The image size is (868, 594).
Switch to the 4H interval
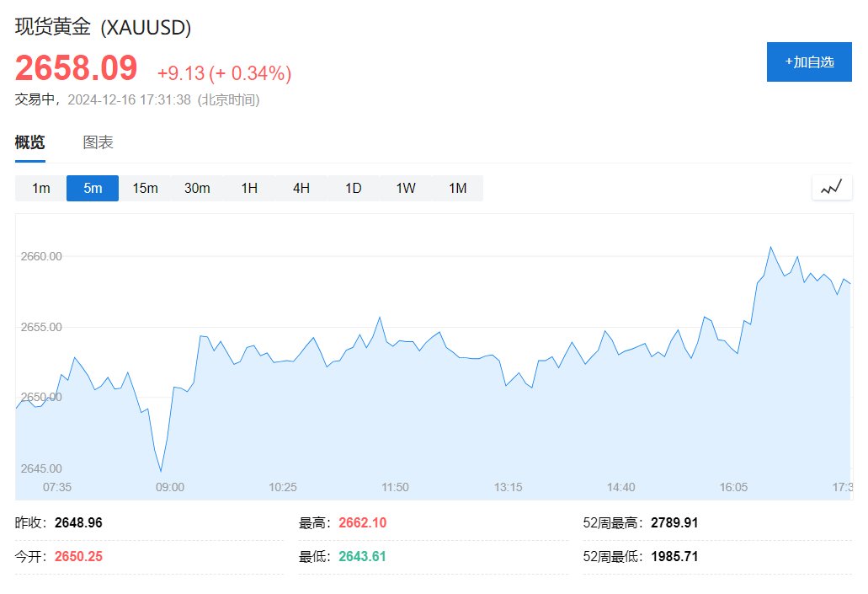pos(301,188)
